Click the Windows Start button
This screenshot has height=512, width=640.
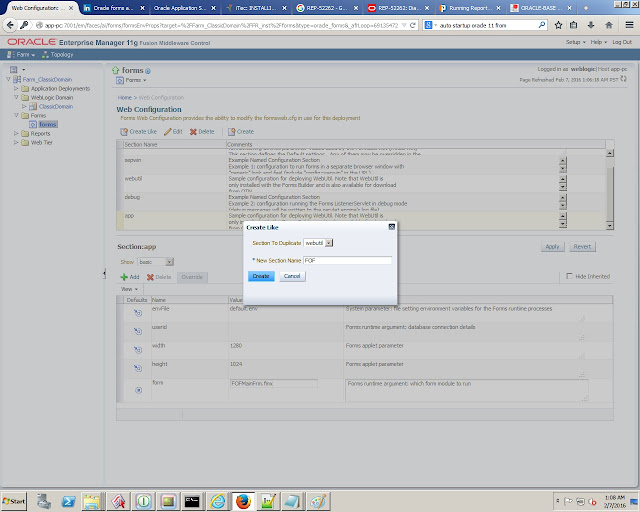click(x=14, y=501)
